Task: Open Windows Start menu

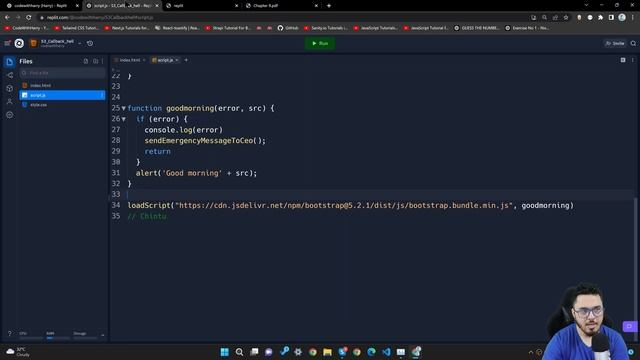Action: tap(224, 352)
